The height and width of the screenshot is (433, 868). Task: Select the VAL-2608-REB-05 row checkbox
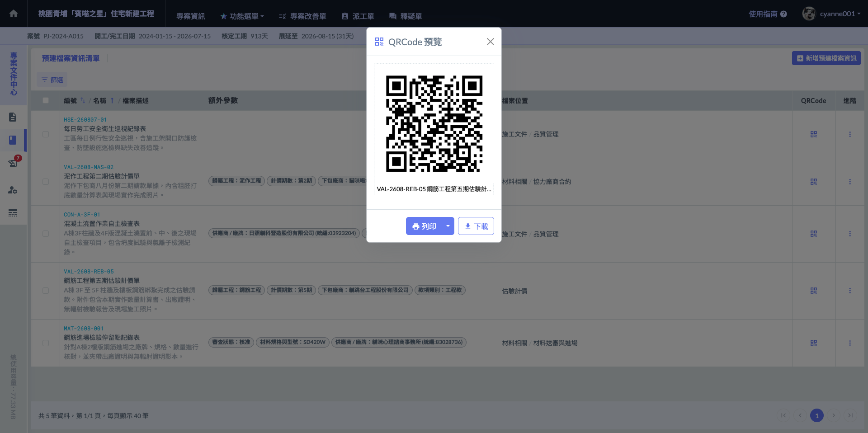[x=46, y=291]
